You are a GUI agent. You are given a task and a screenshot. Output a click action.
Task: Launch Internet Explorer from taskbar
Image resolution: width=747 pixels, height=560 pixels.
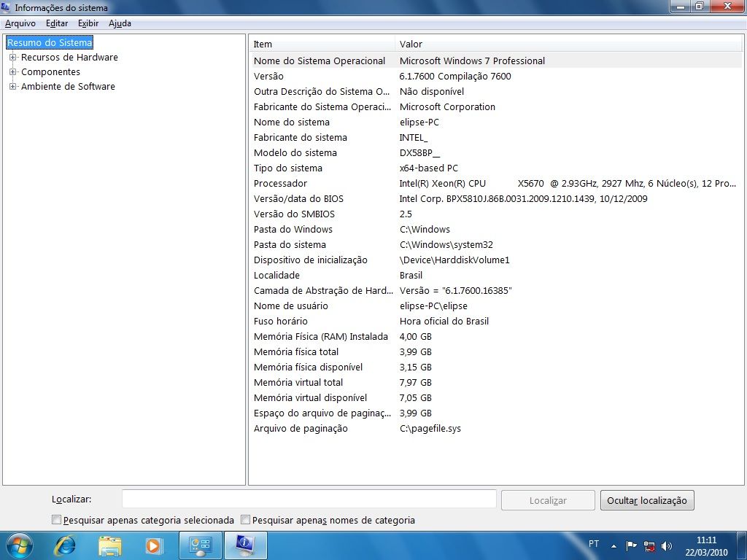pyautogui.click(x=65, y=545)
